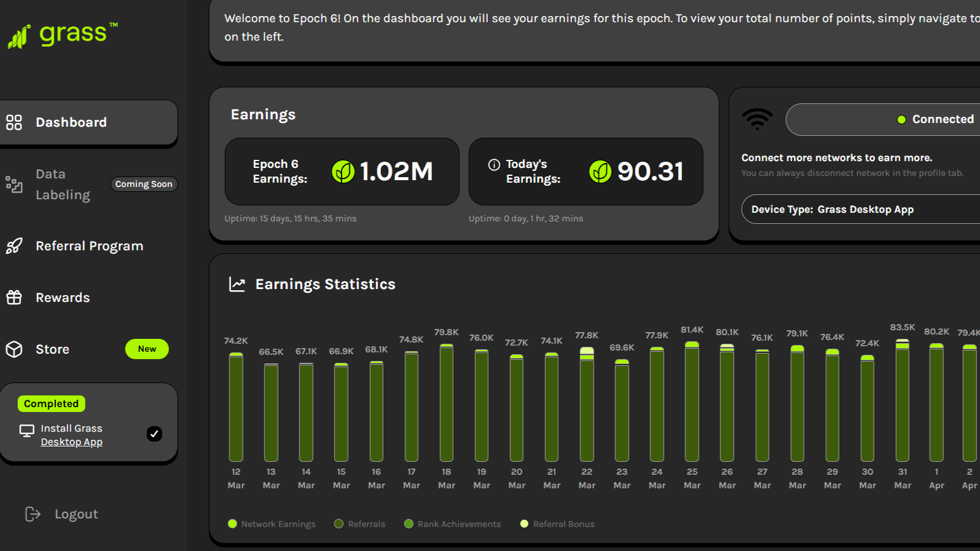Screen dimensions: 980x551
Task: Toggle Referrals legend series
Action: click(x=339, y=524)
